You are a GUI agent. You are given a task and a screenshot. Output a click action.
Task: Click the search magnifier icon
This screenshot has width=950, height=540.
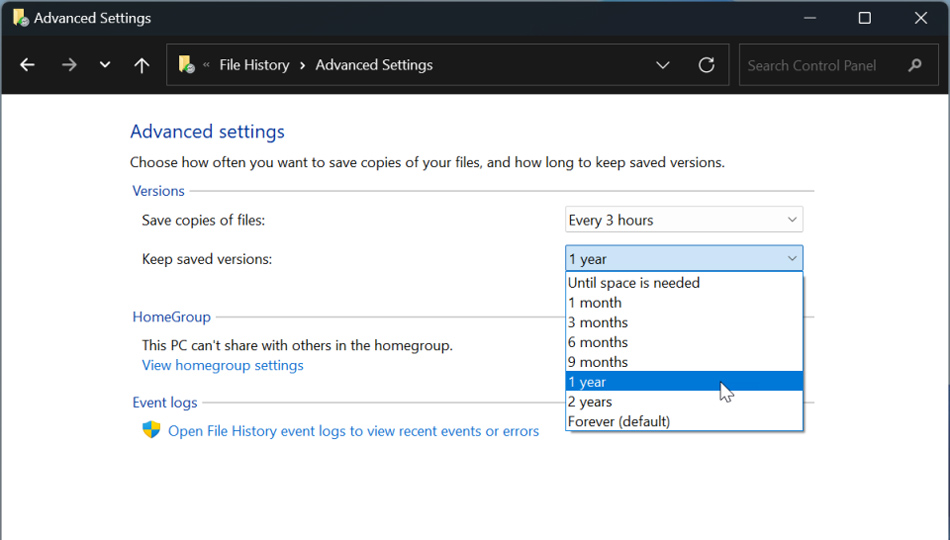[915, 65]
